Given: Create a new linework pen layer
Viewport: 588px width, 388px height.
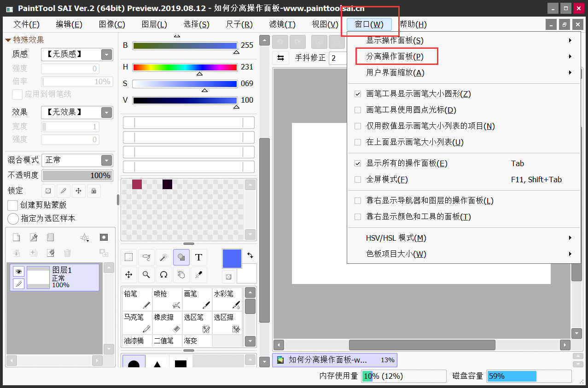Looking at the screenshot, I should tap(33, 237).
